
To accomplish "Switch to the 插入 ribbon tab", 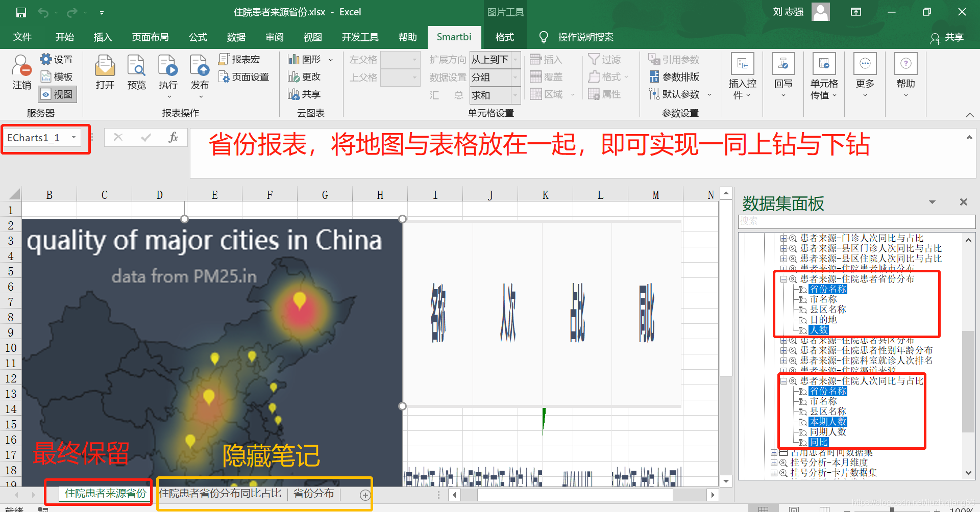I will pos(103,37).
